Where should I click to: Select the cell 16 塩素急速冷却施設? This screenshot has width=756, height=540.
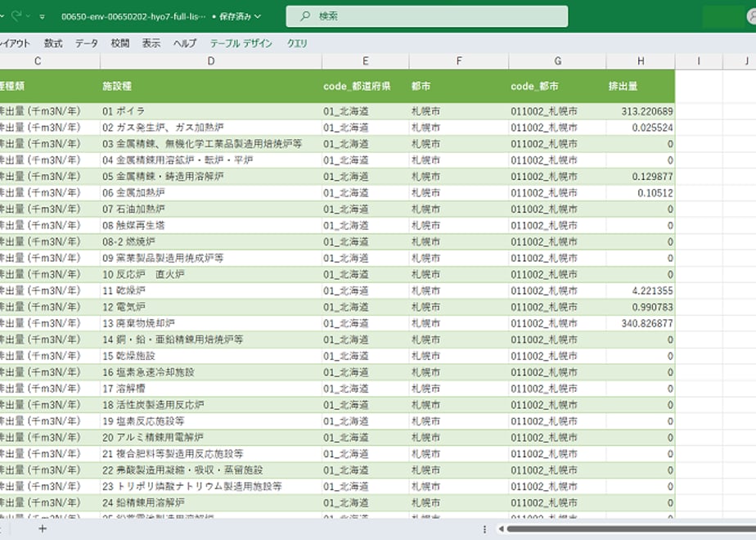(211, 373)
